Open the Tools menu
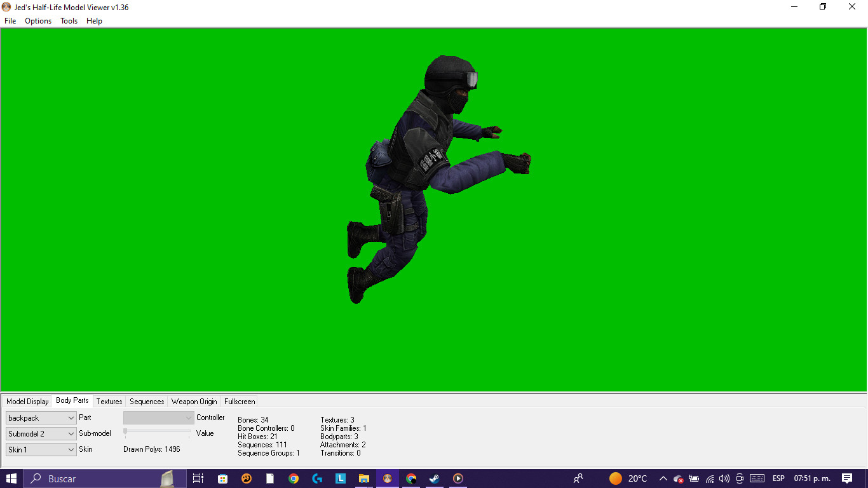 click(x=69, y=21)
